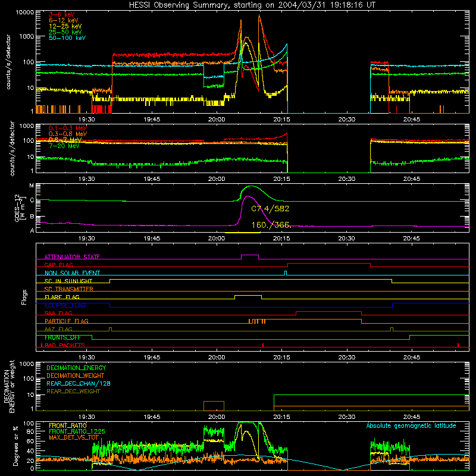Click the MAX_DET_VS_TOT legend entry
The width and height of the screenshot is (476, 476).
tap(74, 437)
